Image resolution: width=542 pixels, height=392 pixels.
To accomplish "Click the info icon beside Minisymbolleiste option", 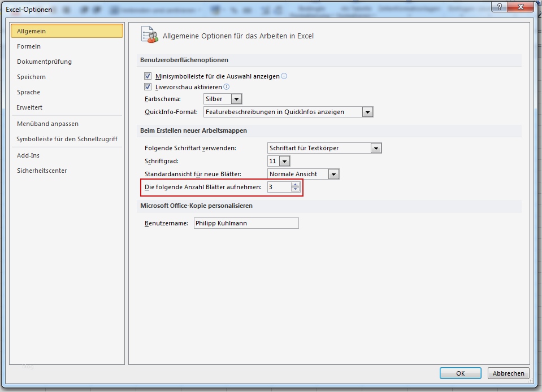I will point(284,76).
